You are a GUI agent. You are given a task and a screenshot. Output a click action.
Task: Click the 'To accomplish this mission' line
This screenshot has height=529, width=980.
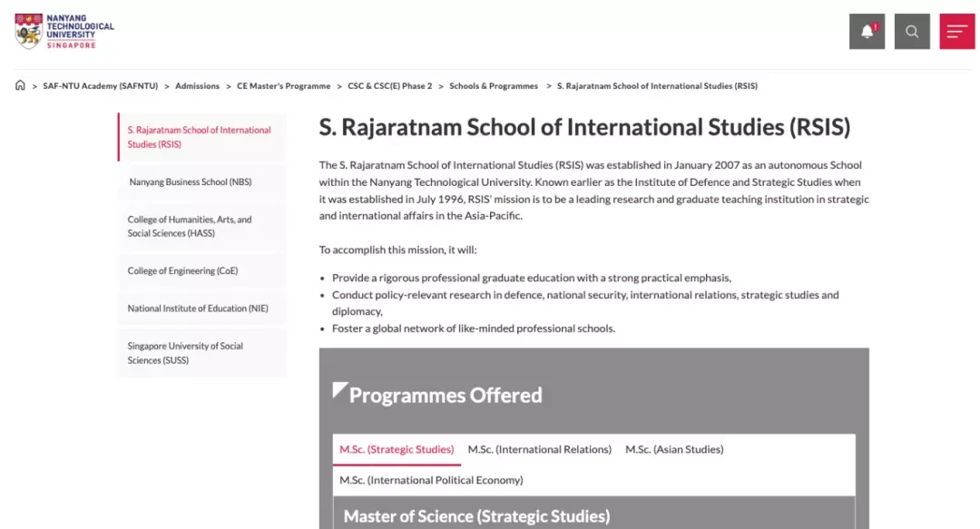(x=398, y=250)
